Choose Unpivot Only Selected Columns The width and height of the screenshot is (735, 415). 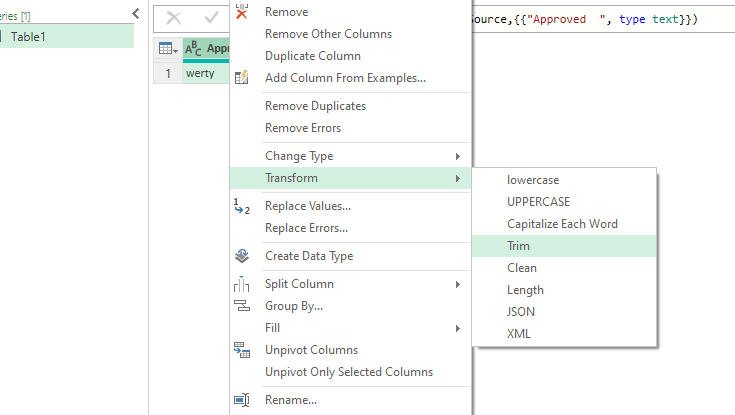[350, 372]
